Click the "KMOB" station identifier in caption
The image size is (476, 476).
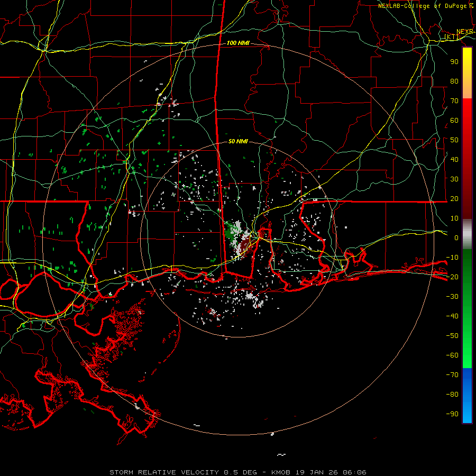[281, 472]
